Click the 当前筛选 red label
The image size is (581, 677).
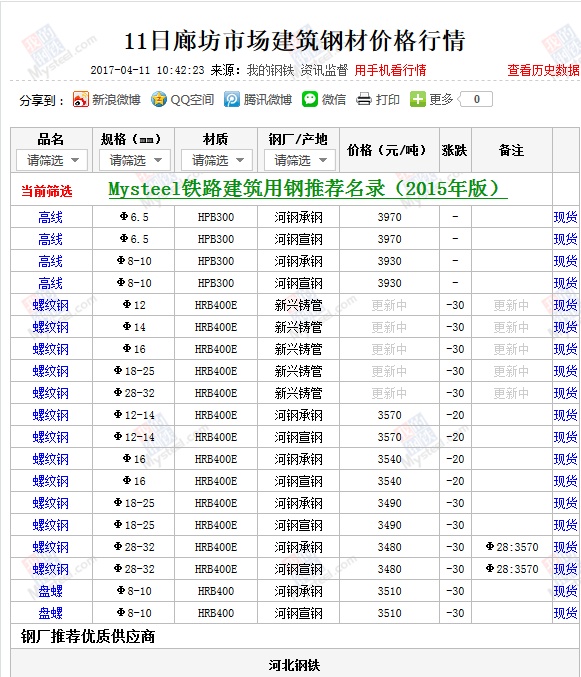[x=47, y=191]
